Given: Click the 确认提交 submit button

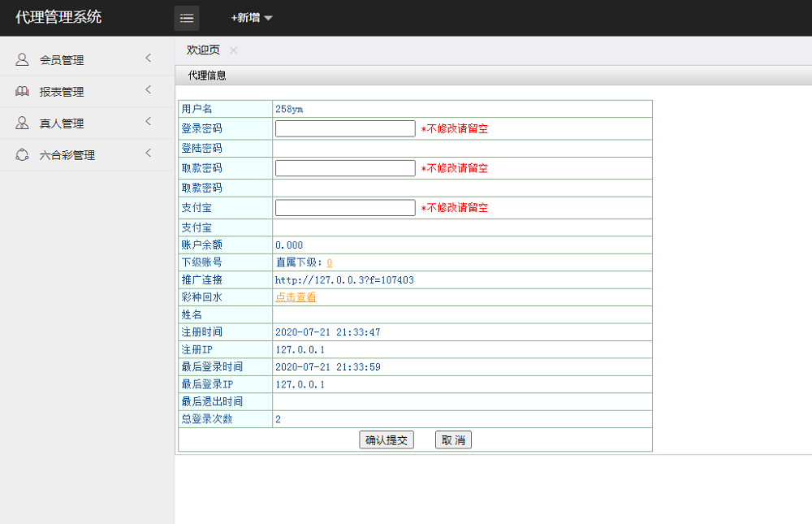Looking at the screenshot, I should tap(386, 440).
